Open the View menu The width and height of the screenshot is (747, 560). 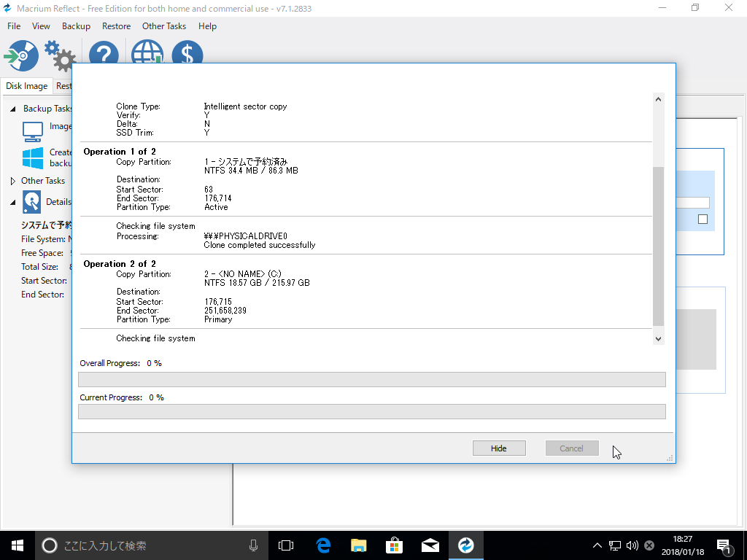pyautogui.click(x=41, y=26)
